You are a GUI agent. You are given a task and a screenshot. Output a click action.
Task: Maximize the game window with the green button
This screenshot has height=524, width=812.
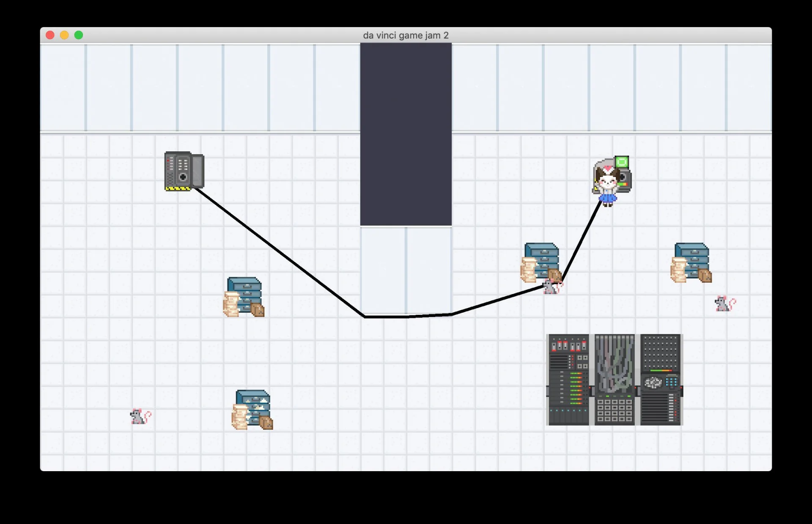(x=79, y=35)
